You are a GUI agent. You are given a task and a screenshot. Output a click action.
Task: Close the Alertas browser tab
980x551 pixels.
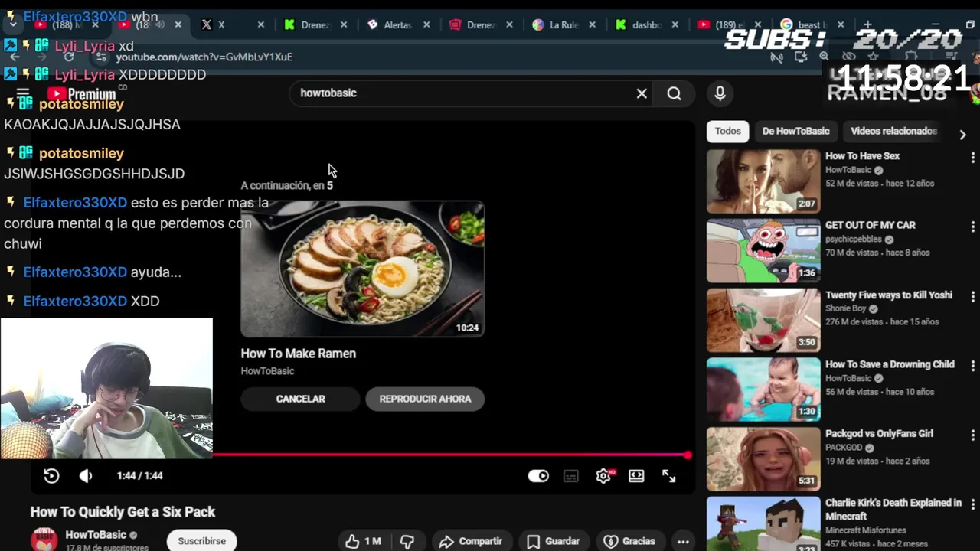pos(426,24)
